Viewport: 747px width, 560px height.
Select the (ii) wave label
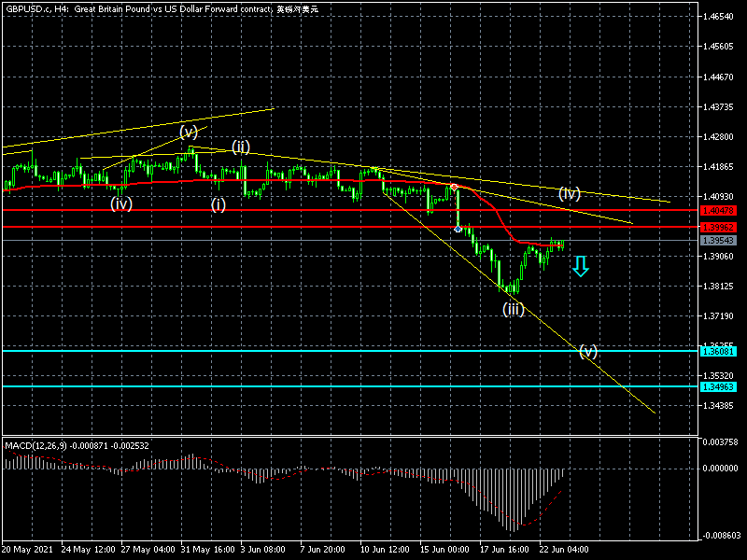241,147
